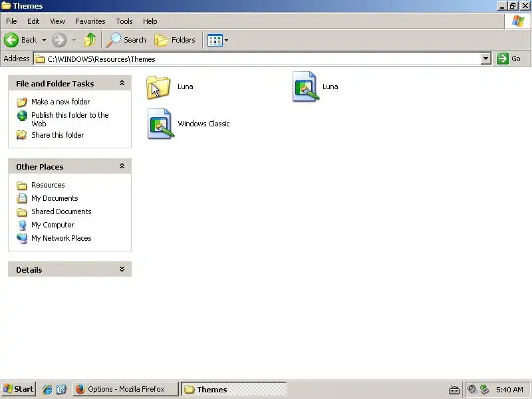The image size is (532, 399).
Task: Collapse the Other Places panel
Action: pos(122,166)
